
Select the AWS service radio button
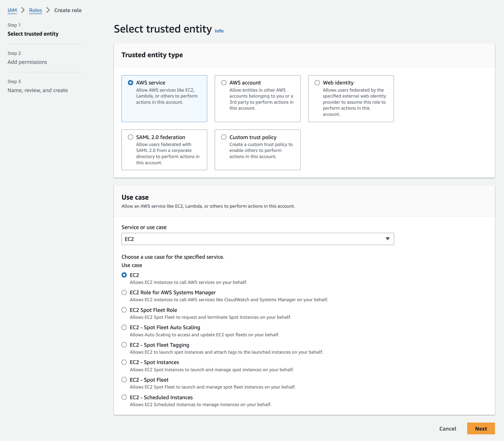click(130, 83)
